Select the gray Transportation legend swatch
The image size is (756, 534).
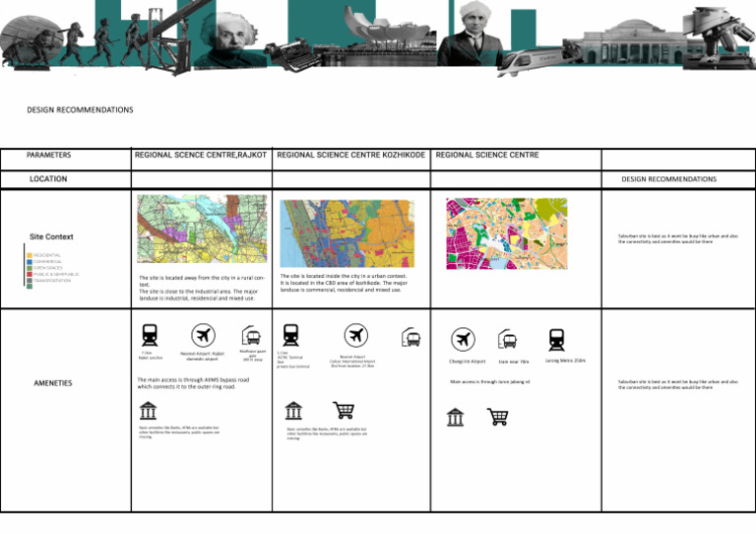pos(30,280)
